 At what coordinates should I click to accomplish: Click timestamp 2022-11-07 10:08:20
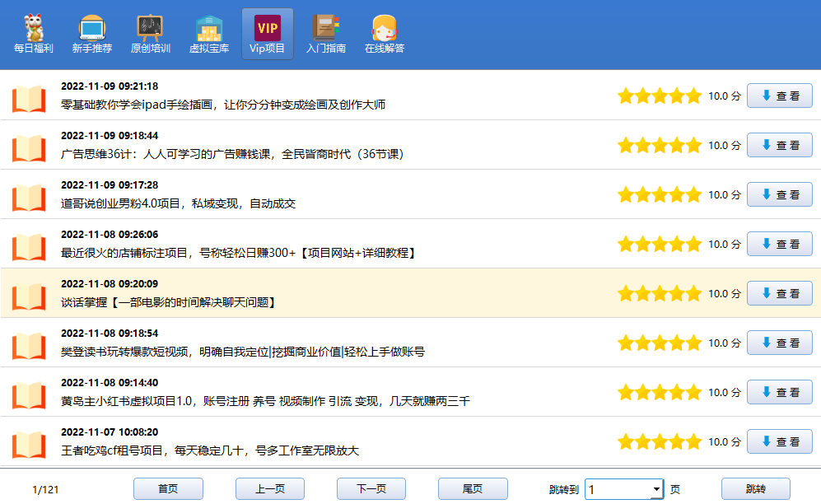pyautogui.click(x=110, y=432)
